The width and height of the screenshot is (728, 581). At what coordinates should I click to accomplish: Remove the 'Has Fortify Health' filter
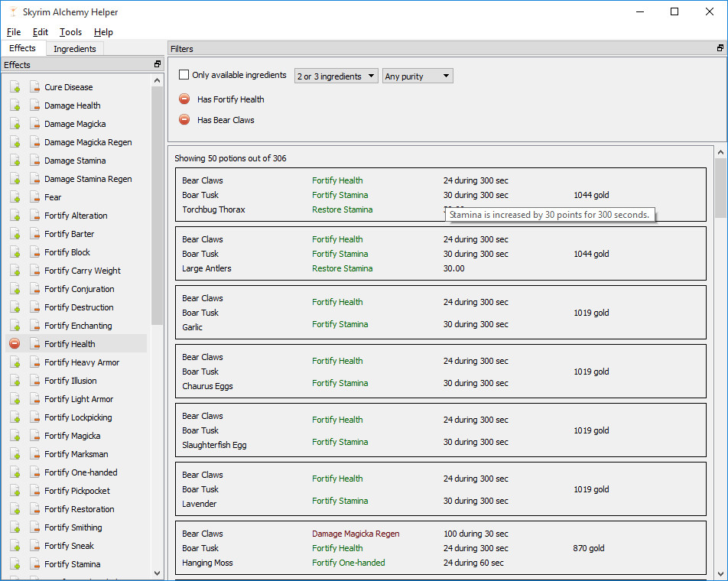[184, 99]
